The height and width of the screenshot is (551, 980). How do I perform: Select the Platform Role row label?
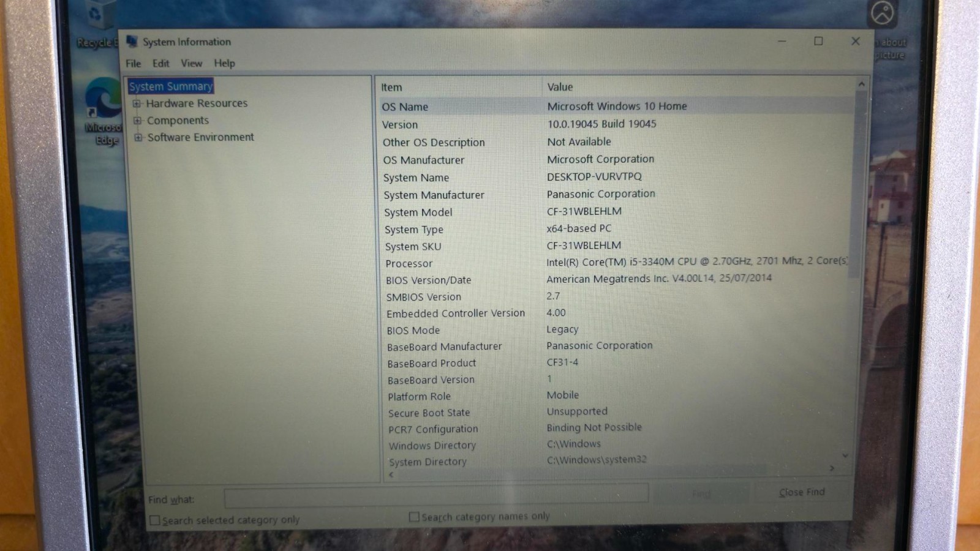(419, 397)
